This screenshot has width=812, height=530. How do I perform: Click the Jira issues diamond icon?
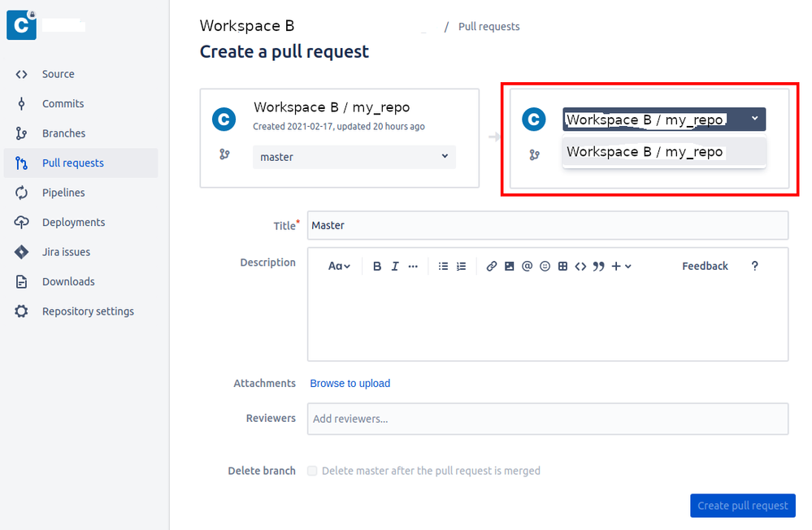21,252
